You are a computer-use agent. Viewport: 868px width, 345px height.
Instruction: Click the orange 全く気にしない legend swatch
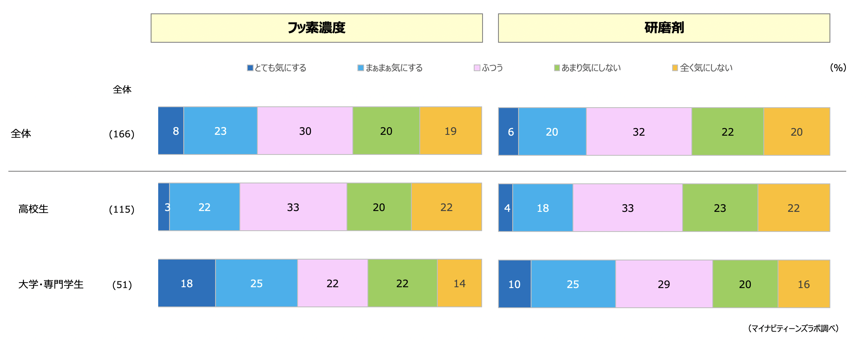click(x=675, y=68)
